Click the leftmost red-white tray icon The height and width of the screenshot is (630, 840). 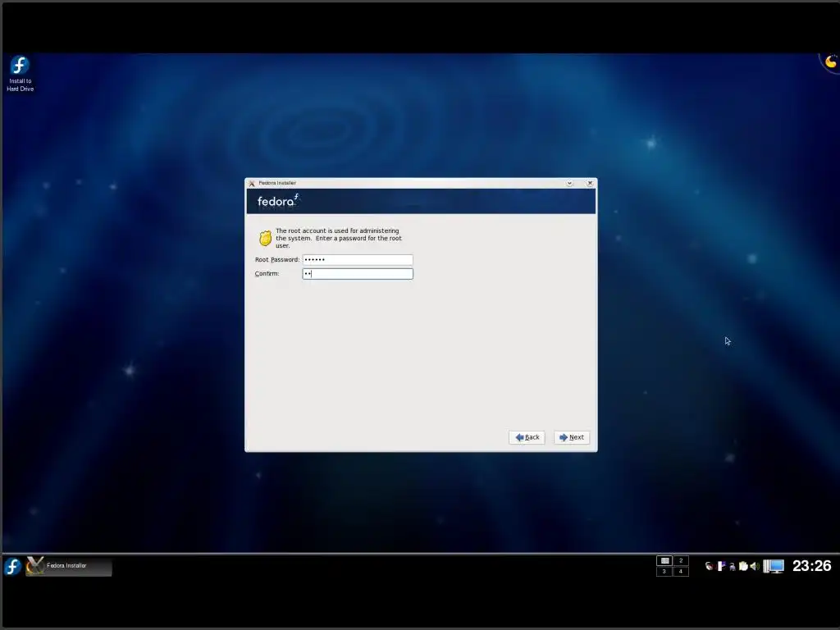[710, 566]
